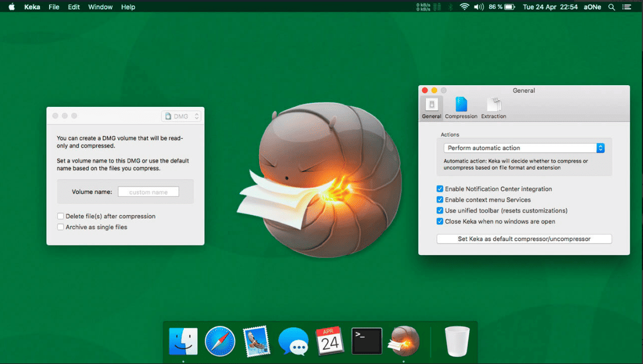Click the Keka icon in the dock
The image size is (643, 364).
404,341
